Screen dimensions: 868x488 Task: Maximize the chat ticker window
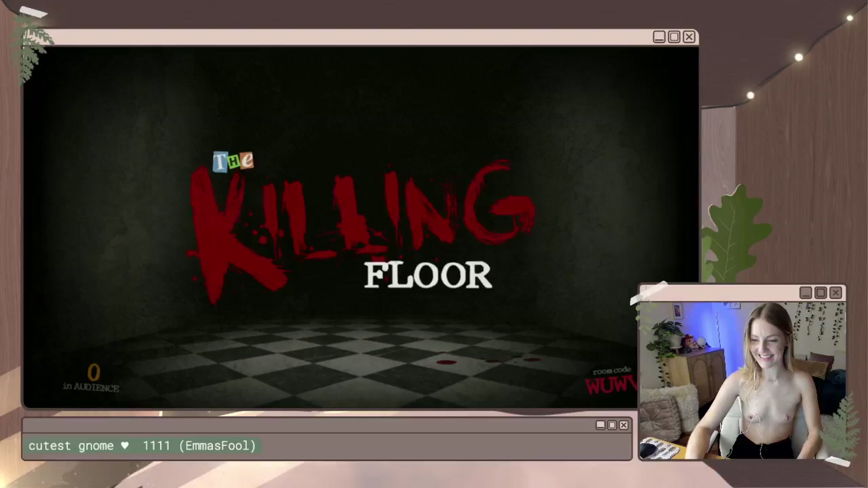(612, 425)
